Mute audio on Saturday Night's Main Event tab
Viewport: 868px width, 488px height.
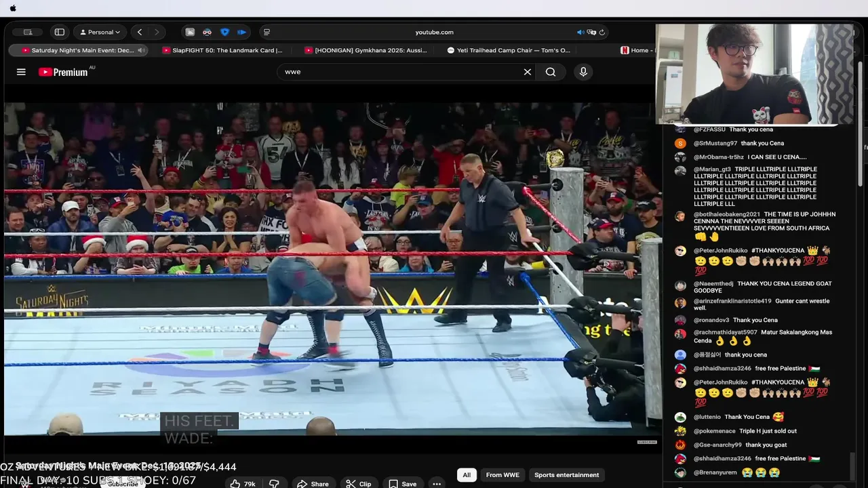141,50
